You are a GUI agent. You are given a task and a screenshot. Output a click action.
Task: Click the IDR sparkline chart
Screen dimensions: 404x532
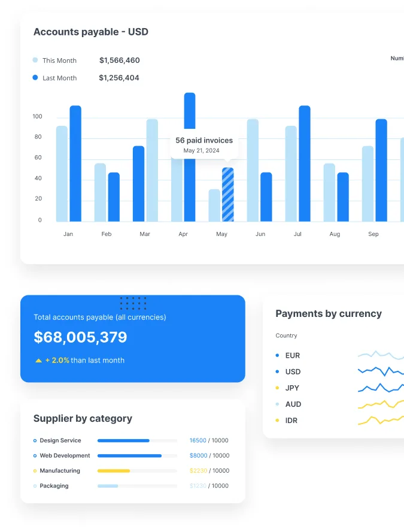381,420
